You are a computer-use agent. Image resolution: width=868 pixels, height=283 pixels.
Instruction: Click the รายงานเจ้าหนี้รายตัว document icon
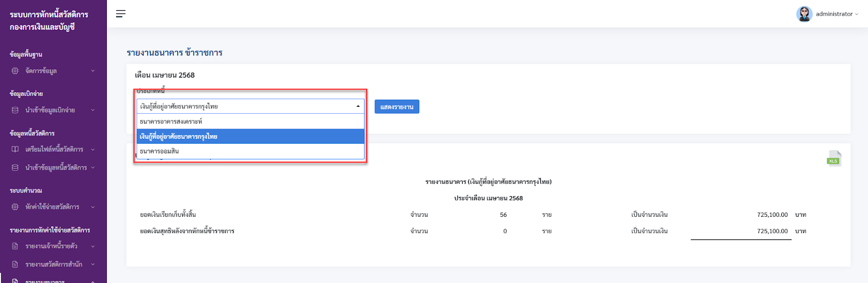tap(15, 246)
